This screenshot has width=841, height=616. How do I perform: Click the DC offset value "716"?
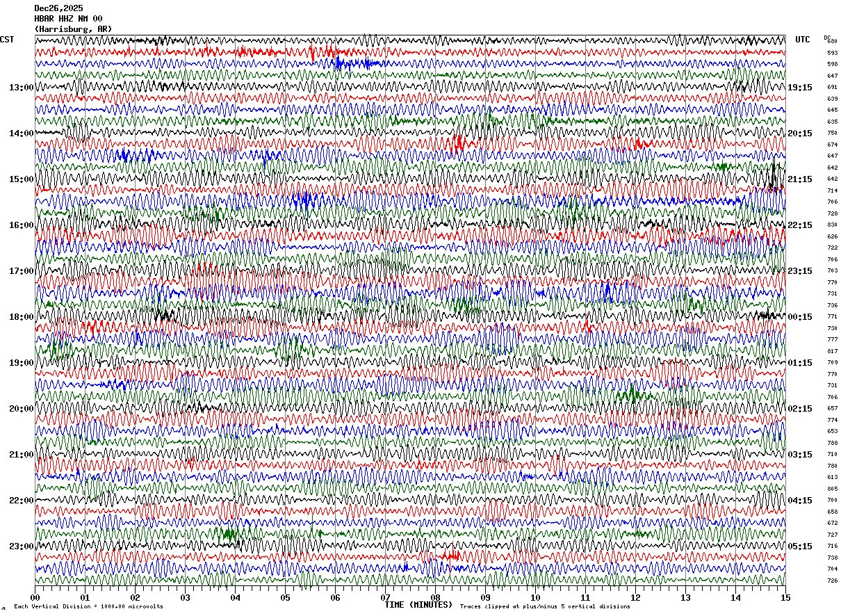(x=832, y=546)
